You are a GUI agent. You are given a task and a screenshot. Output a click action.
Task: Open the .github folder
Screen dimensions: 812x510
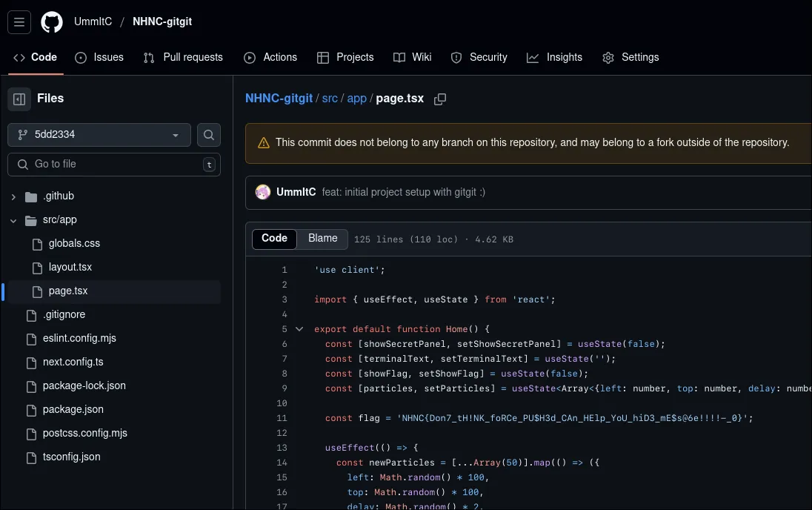click(x=59, y=196)
